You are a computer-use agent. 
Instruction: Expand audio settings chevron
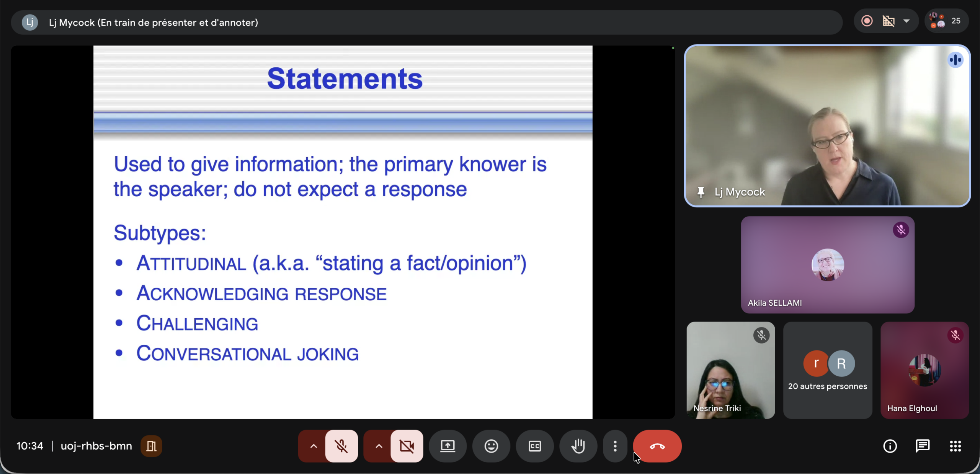314,446
